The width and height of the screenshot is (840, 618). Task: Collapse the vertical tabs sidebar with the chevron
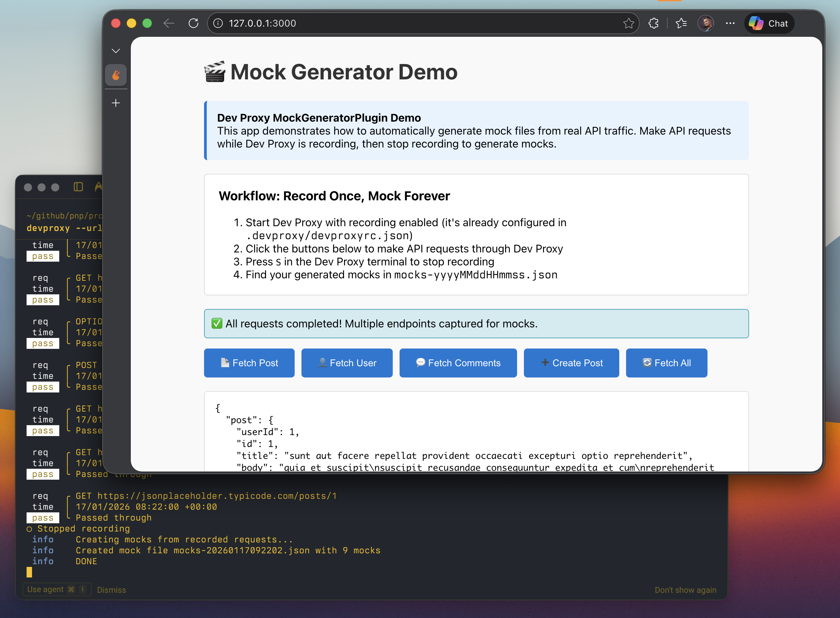pyautogui.click(x=116, y=51)
